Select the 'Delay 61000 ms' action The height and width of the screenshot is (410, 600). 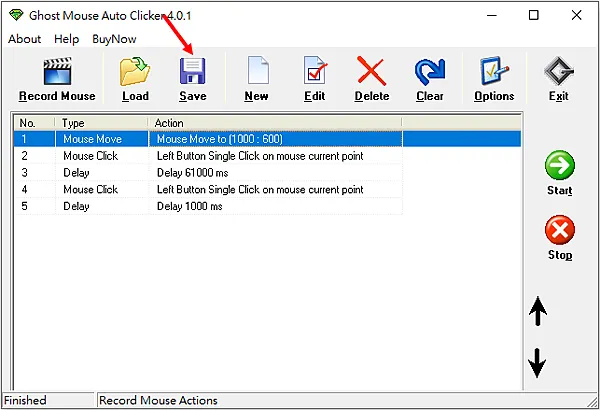pyautogui.click(x=276, y=173)
